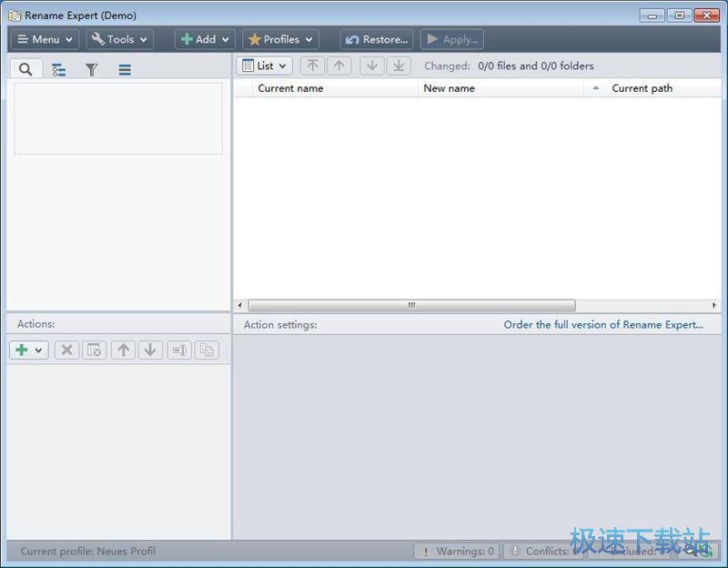Toggle the Warnings filter in status bar

point(457,551)
